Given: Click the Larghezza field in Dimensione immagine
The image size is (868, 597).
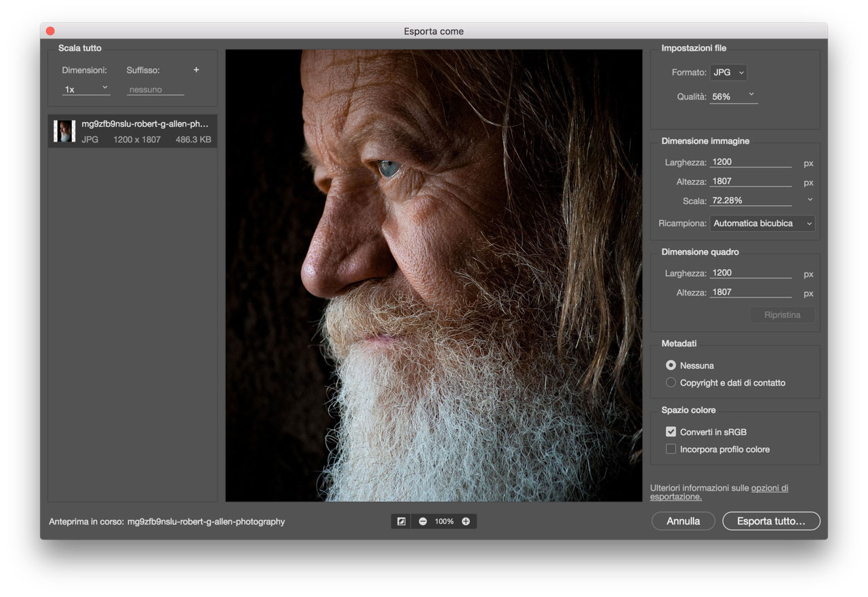Looking at the screenshot, I should (x=751, y=162).
